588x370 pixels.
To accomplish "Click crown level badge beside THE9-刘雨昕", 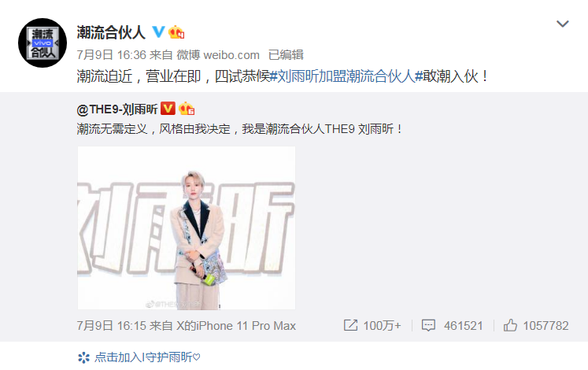I will [187, 109].
